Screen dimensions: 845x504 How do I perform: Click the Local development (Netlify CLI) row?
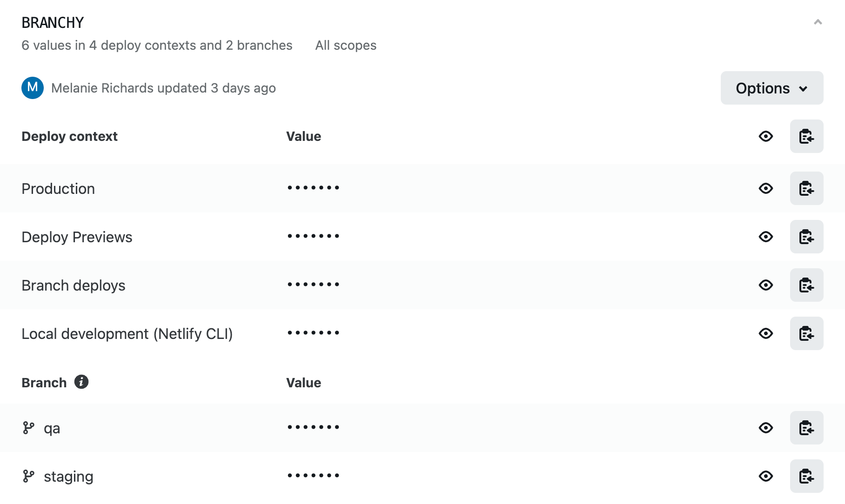pos(422,333)
